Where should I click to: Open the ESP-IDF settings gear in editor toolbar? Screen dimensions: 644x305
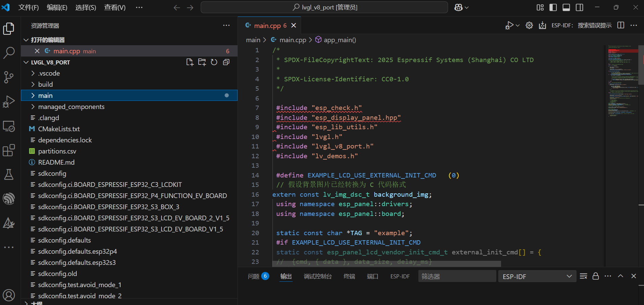coord(529,26)
